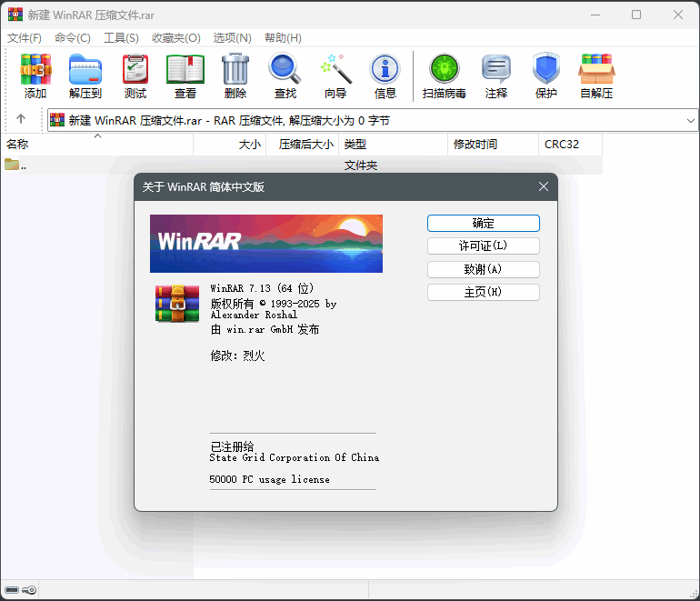The width and height of the screenshot is (700, 601).
Task: Sort by the Name (名称) column header
Action: 17,144
